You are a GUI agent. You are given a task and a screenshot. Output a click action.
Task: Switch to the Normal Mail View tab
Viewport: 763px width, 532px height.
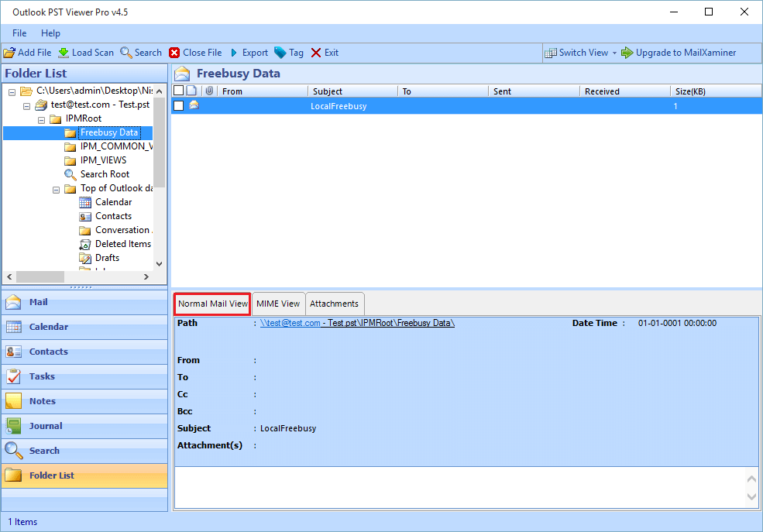pyautogui.click(x=213, y=304)
